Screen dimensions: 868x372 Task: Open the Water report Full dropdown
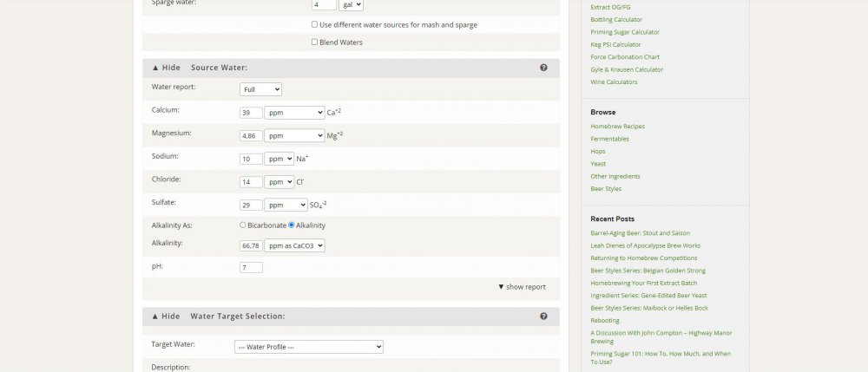(260, 89)
